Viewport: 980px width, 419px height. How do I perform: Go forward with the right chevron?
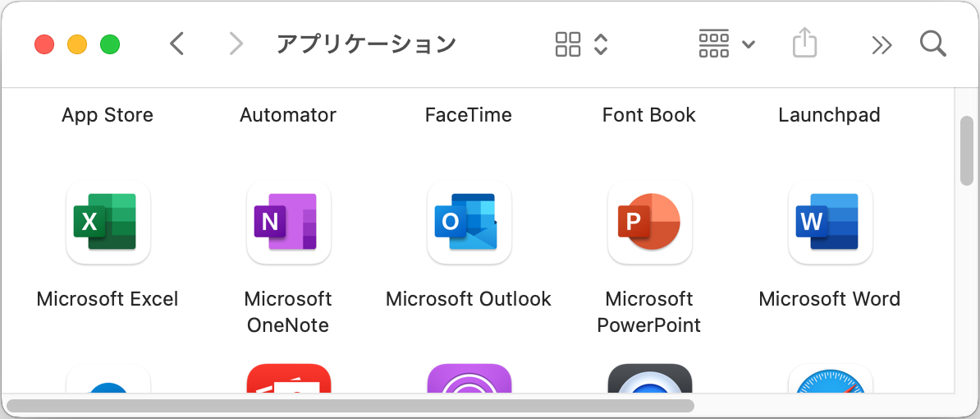point(236,44)
